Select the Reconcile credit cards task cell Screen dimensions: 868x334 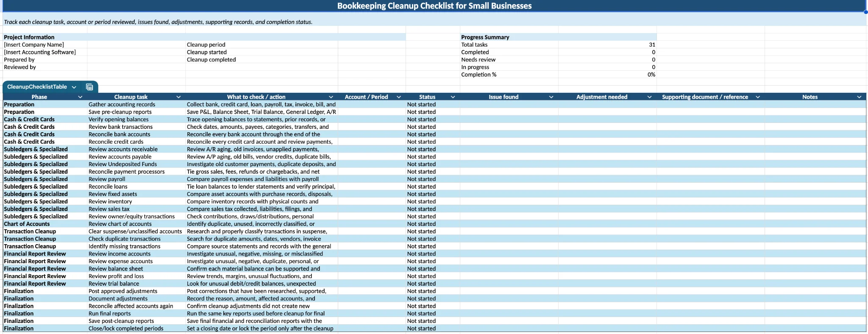[136, 142]
